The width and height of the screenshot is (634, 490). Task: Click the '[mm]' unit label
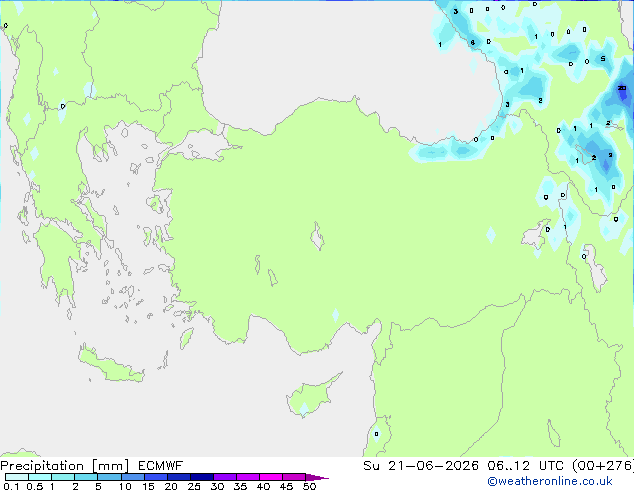[x=110, y=466]
